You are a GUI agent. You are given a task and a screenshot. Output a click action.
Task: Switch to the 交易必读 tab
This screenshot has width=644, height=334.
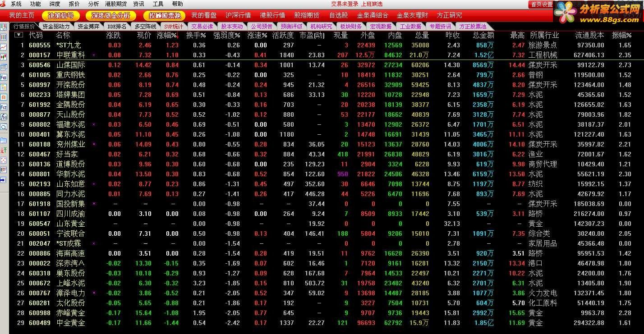tap(202, 27)
